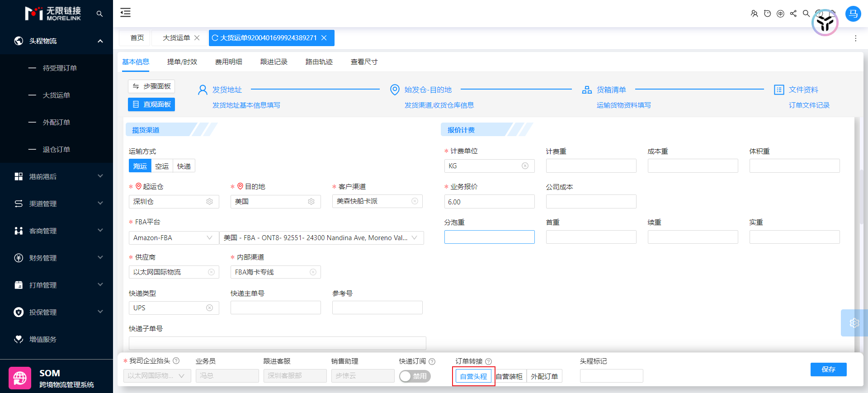Switch to the 查看尺寸 tab

[x=364, y=62]
